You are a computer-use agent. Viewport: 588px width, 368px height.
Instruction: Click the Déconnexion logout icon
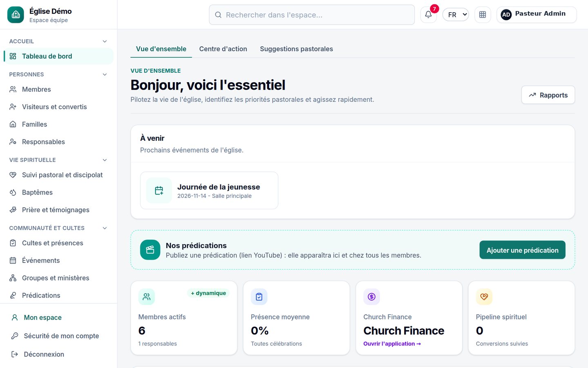coord(15,354)
